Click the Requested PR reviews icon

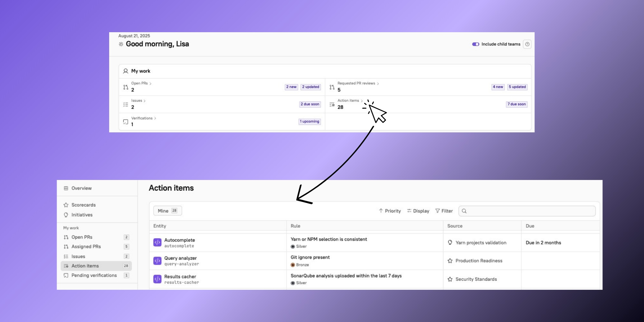[332, 87]
